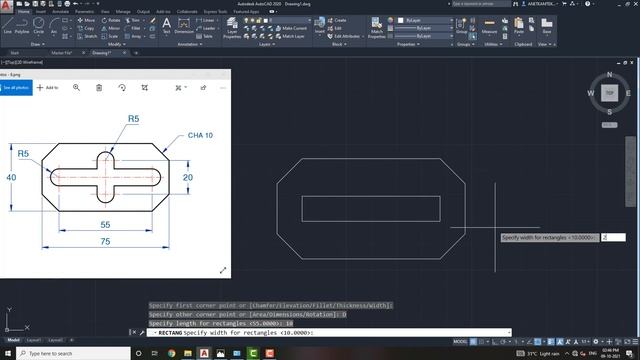The image size is (640, 360).
Task: Insert a Table from Annotation panel
Action: (x=204, y=36)
